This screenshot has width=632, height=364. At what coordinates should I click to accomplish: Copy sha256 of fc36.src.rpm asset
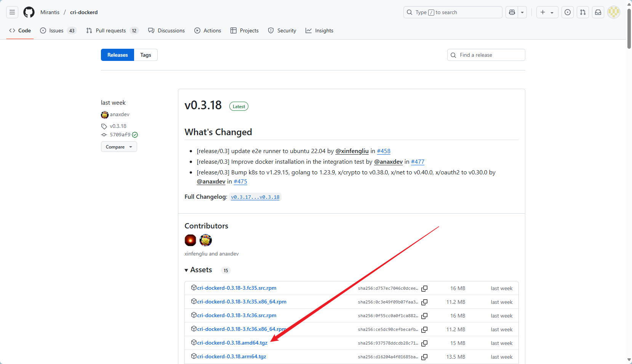pyautogui.click(x=424, y=316)
